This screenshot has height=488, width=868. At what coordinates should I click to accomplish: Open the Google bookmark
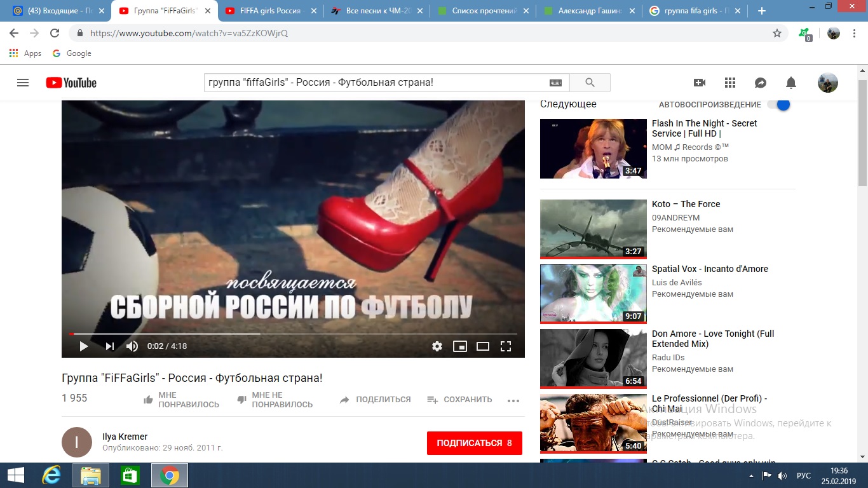[72, 53]
